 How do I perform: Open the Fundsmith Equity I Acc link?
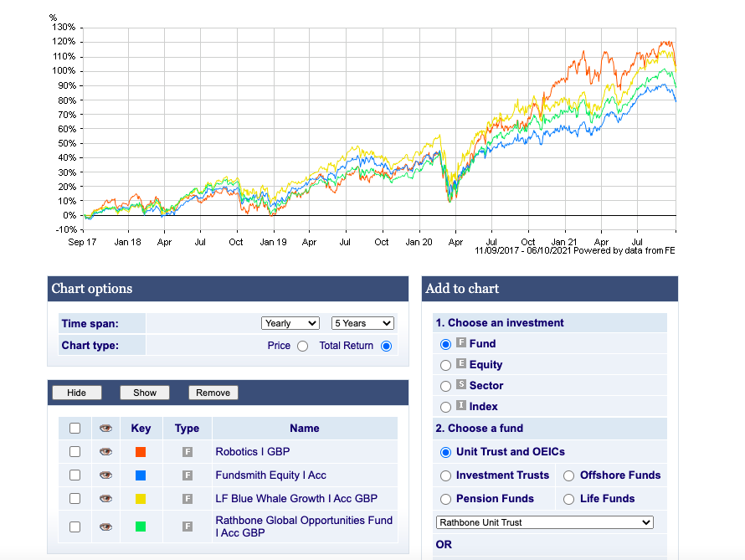[x=270, y=475]
